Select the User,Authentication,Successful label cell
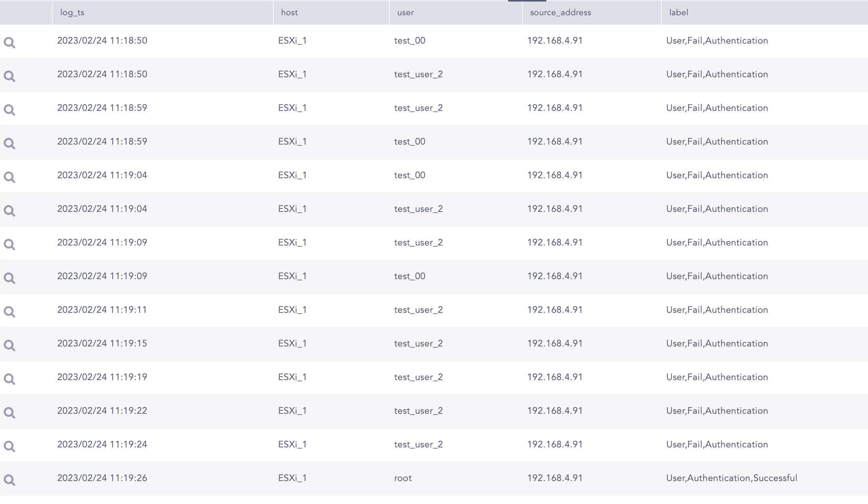The width and height of the screenshot is (868, 504). tap(732, 478)
